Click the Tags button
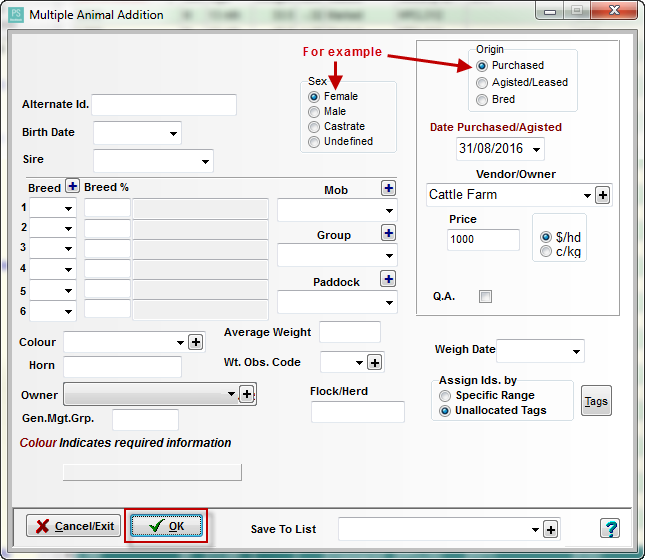 click(596, 402)
